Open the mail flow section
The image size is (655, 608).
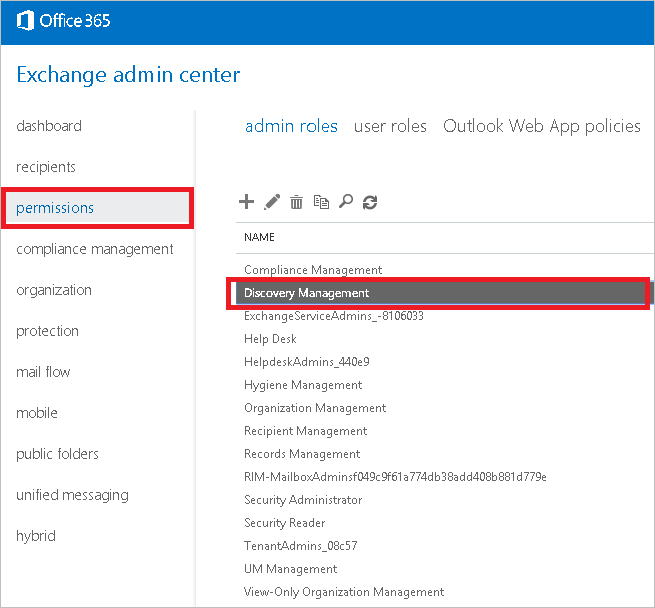pyautogui.click(x=43, y=371)
